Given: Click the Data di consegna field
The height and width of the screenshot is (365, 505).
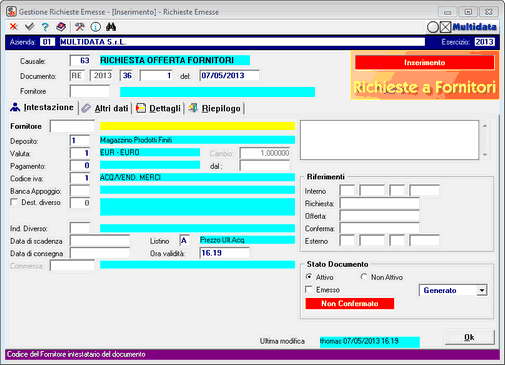Looking at the screenshot, I should click(100, 253).
